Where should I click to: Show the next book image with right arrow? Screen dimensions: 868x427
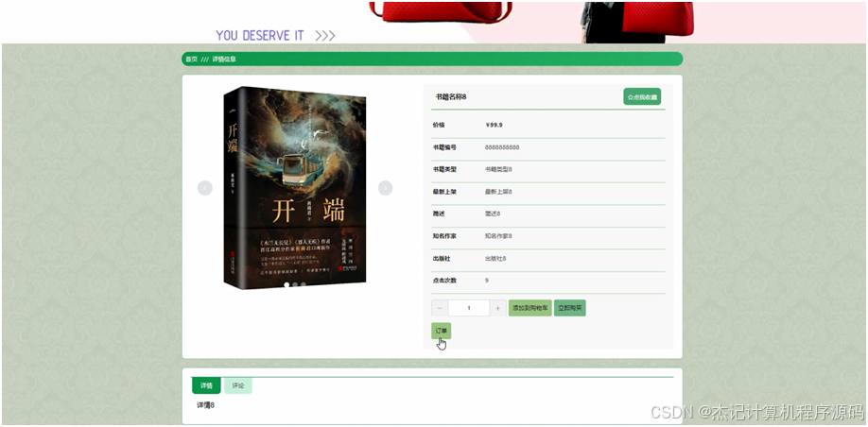pos(385,188)
